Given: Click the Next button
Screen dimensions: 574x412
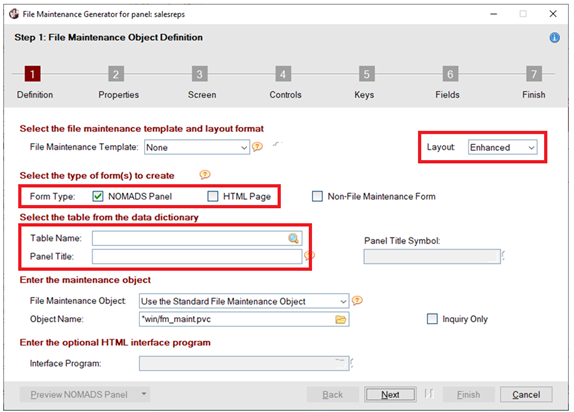Looking at the screenshot, I should (x=390, y=394).
